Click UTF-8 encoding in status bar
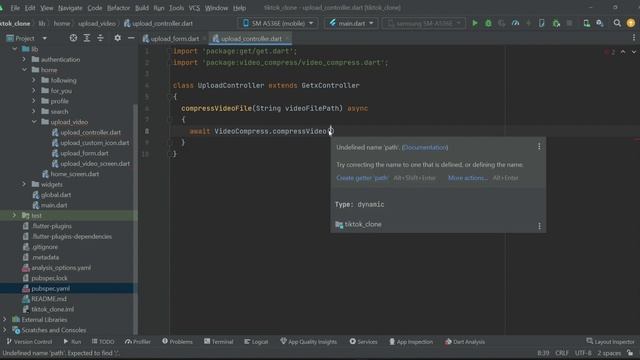Screen dimensions: 640x360 click(x=583, y=353)
